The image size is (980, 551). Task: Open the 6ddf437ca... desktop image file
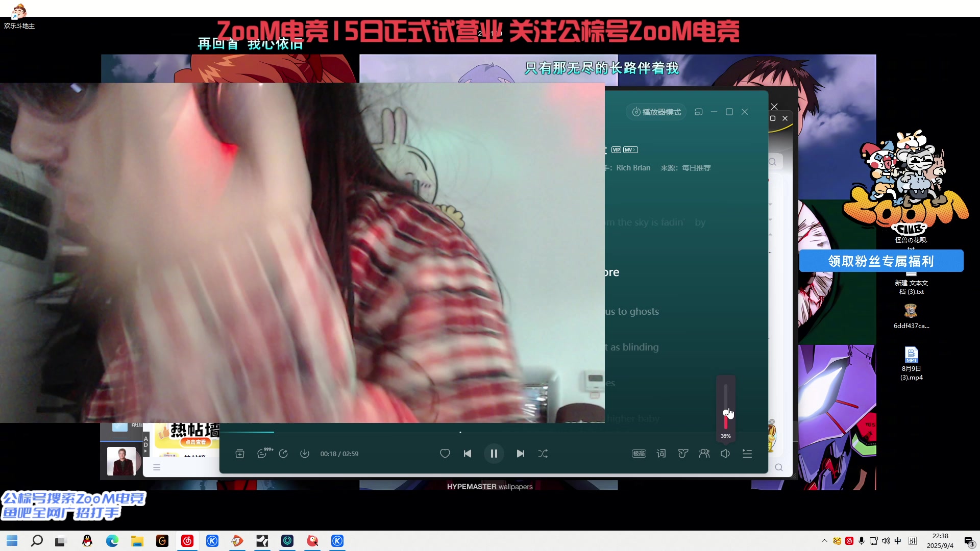point(911,316)
